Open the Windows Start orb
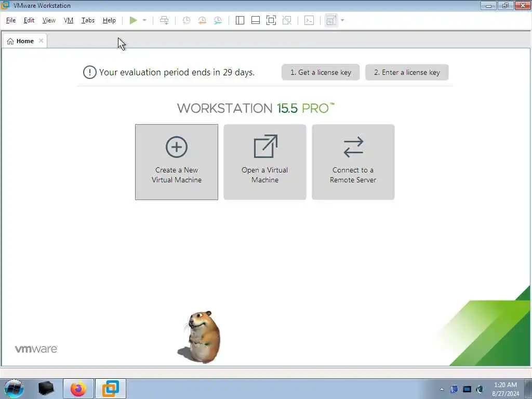The height and width of the screenshot is (399, 532). [14, 389]
